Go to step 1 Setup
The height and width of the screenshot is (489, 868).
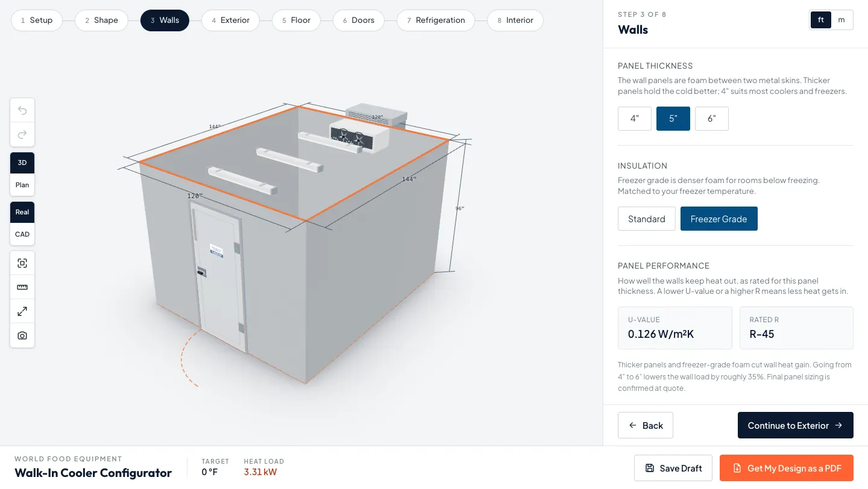click(x=37, y=20)
